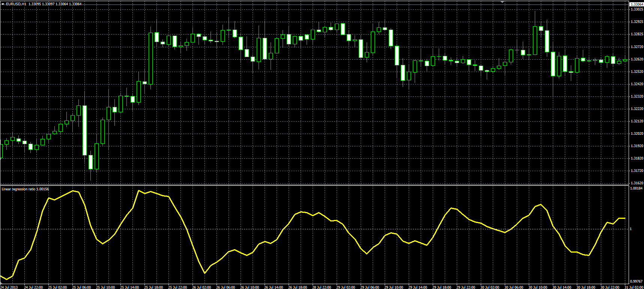Click the '25 Jul 22:00' time axis label
Viewport: 644px width, 289px height.
178,287
